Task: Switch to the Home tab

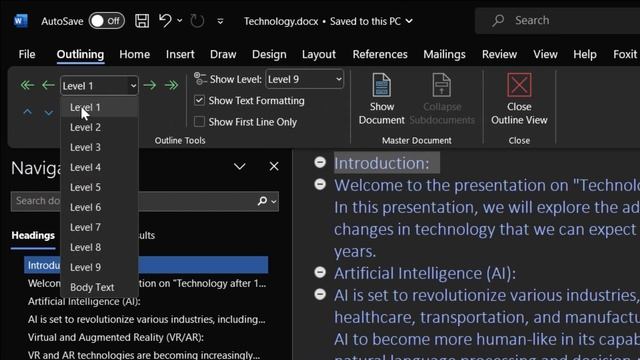Action: click(134, 54)
